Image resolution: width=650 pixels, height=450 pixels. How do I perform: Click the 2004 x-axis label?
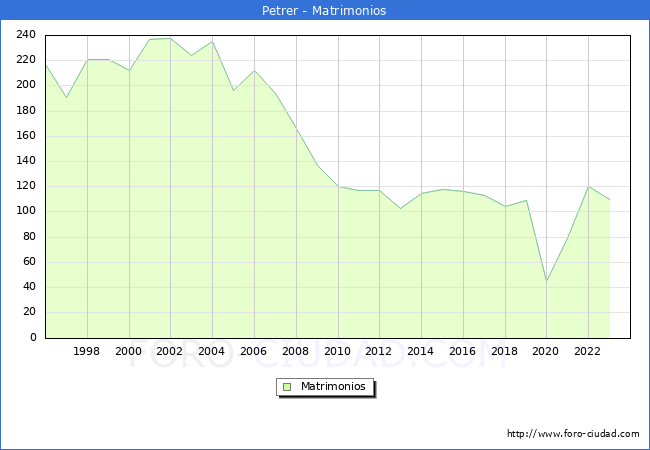click(211, 351)
